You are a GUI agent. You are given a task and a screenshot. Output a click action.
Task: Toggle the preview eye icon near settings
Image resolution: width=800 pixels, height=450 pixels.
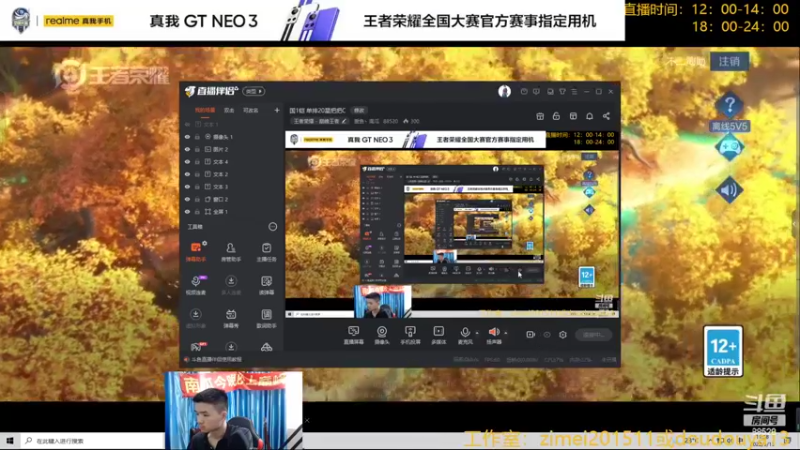click(547, 335)
